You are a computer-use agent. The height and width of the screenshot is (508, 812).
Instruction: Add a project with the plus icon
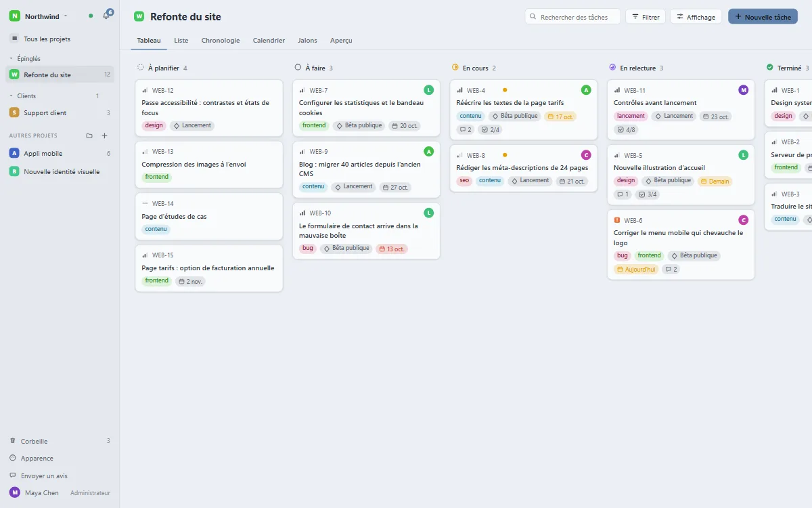[105, 135]
